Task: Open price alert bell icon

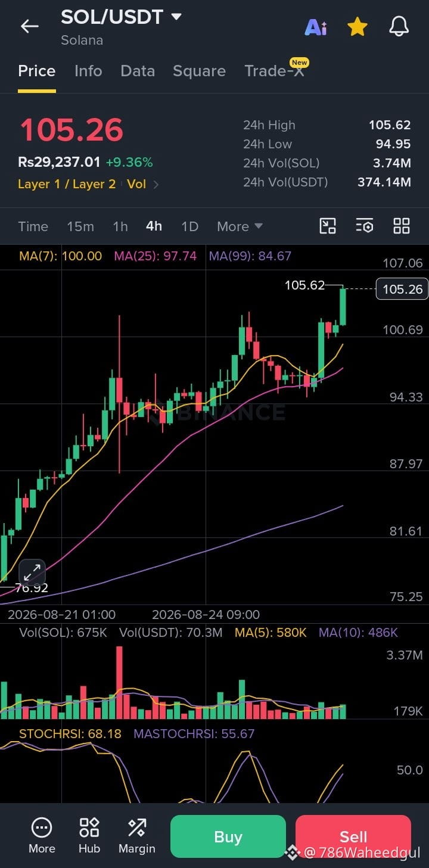Action: [399, 26]
